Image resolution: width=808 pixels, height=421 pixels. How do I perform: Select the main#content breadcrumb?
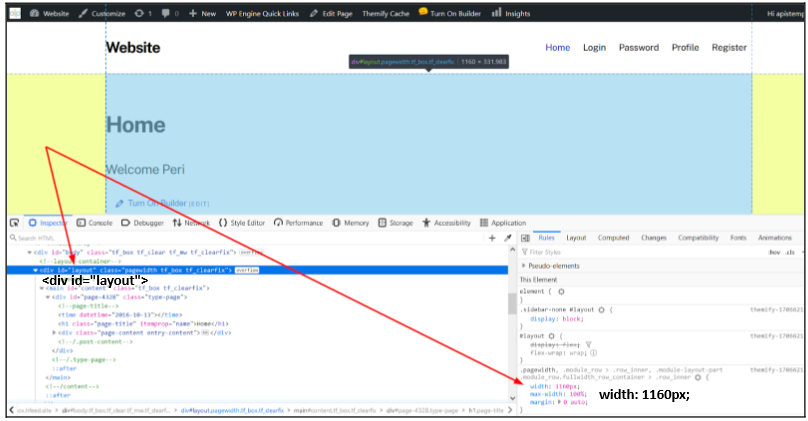pyautogui.click(x=335, y=410)
